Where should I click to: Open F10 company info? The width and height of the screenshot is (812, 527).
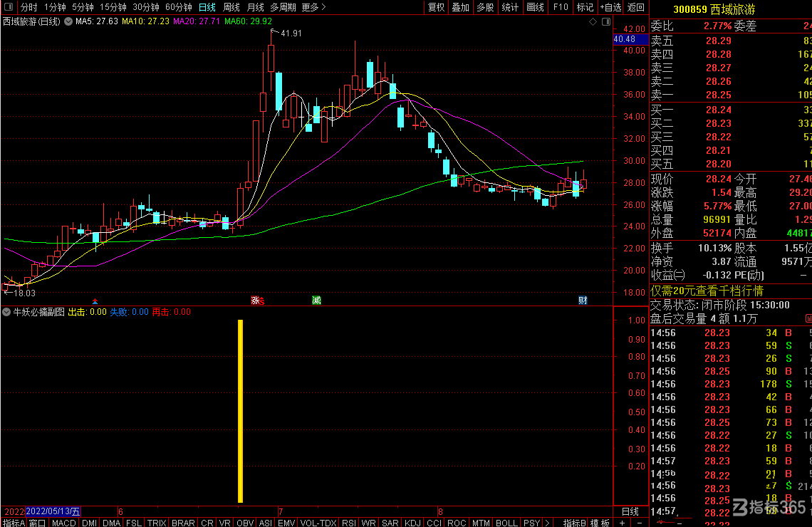(x=561, y=7)
